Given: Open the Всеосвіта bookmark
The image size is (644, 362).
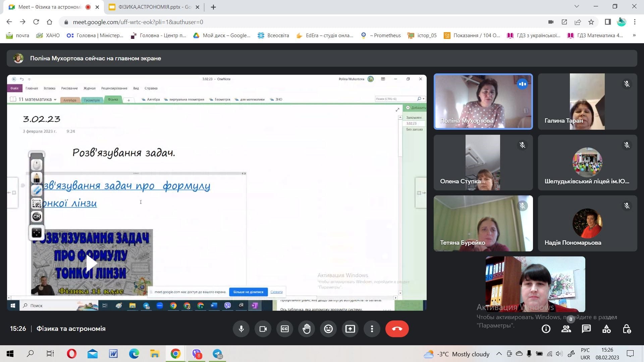Looking at the screenshot, I should pos(273,36).
